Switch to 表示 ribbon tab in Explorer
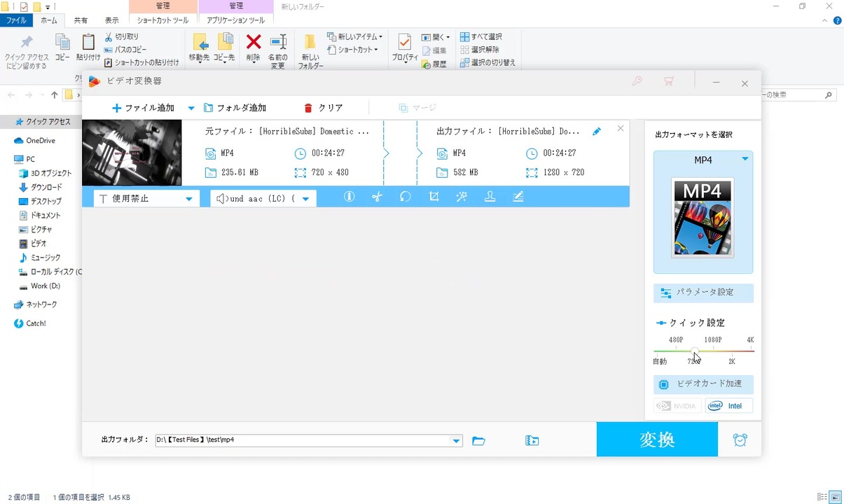844x504 pixels. (111, 20)
